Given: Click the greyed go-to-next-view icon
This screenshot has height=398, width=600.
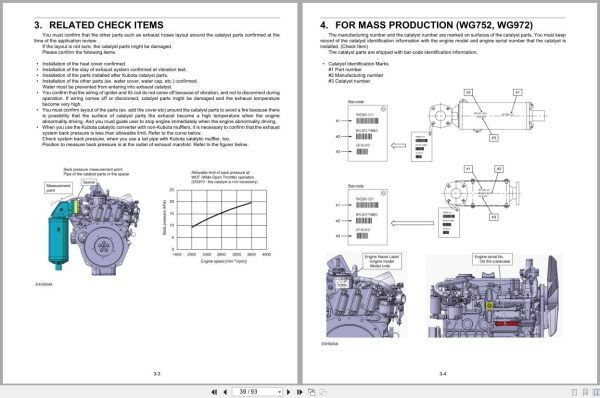Looking at the screenshot, I should (x=323, y=392).
